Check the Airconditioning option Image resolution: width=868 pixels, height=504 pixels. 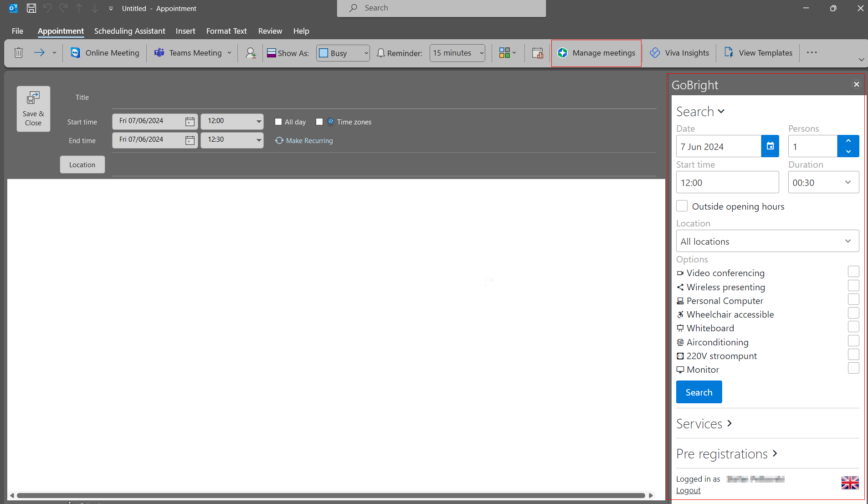coord(853,341)
